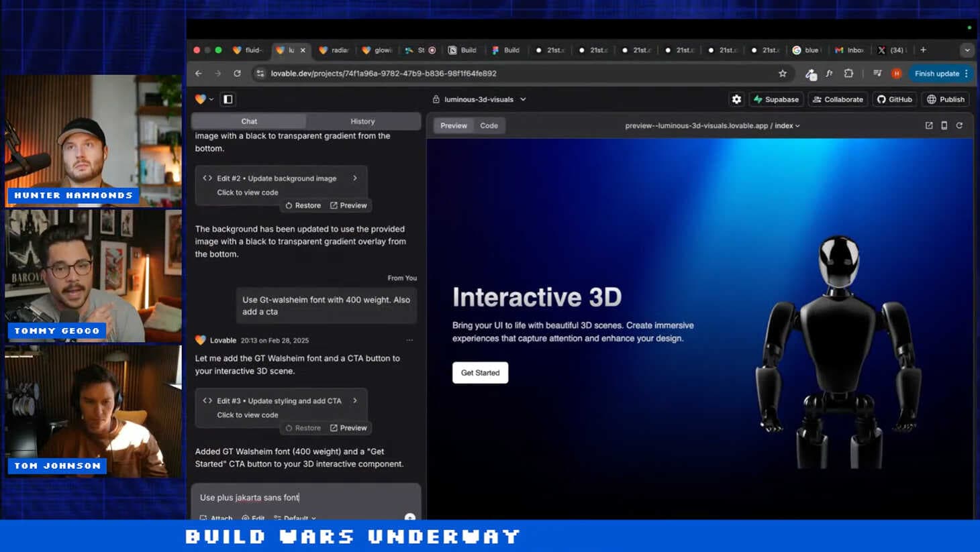The width and height of the screenshot is (980, 552).
Task: Restore the Edit #2 version
Action: (x=303, y=205)
